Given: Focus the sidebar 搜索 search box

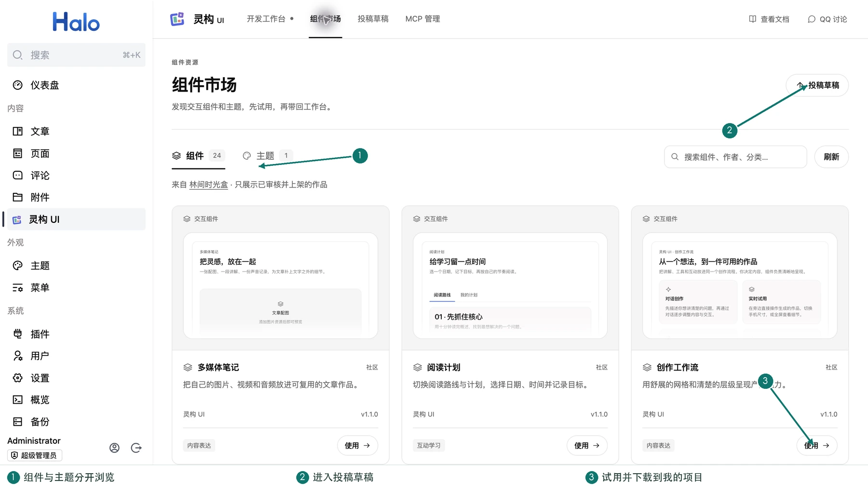Looking at the screenshot, I should [x=76, y=55].
